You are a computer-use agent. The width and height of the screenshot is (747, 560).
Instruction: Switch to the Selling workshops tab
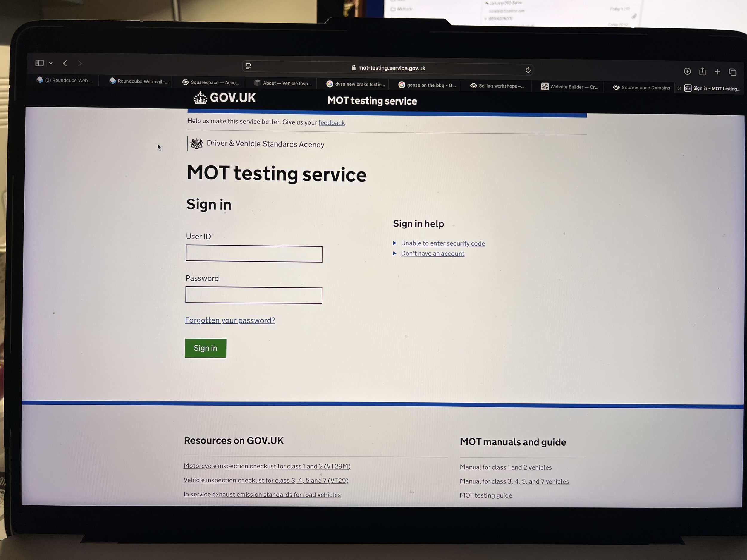(x=498, y=86)
